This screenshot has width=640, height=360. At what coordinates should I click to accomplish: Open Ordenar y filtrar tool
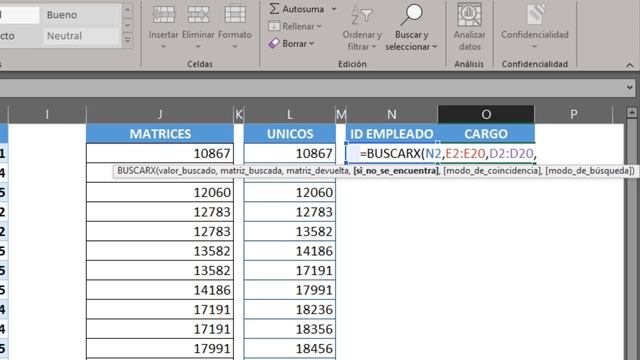362,29
